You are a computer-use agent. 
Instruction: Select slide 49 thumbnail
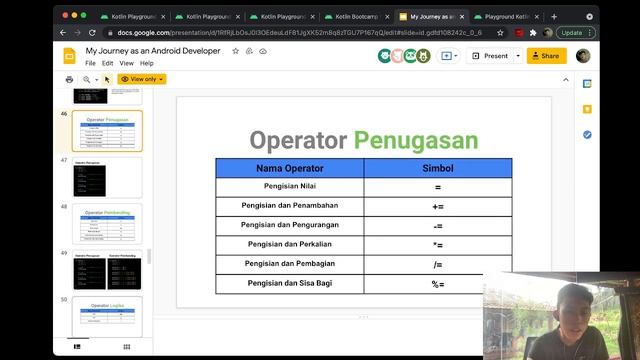[107, 270]
